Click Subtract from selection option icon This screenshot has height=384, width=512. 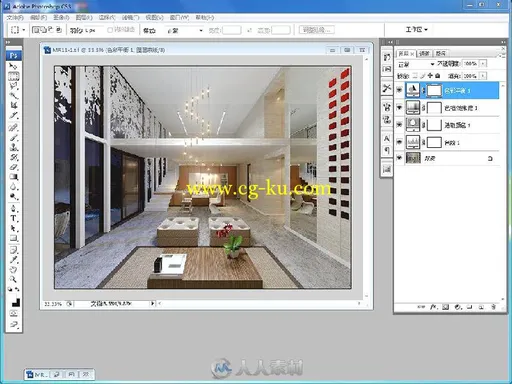tap(51, 30)
